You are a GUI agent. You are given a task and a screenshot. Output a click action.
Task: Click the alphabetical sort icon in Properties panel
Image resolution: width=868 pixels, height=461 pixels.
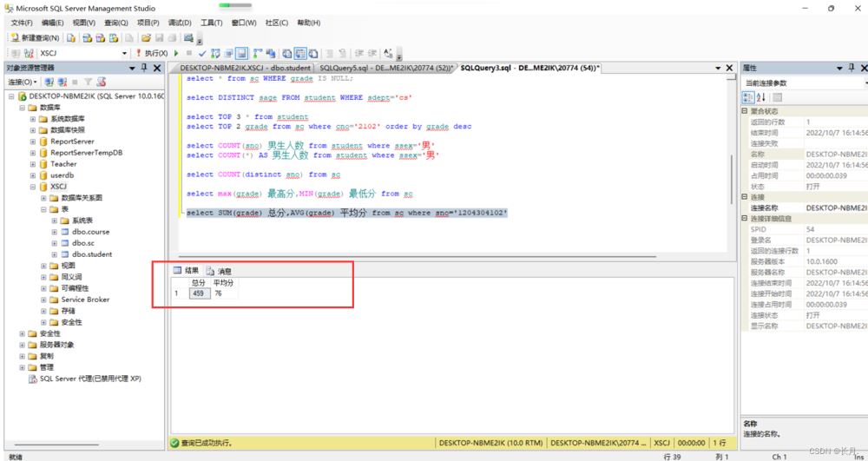click(760, 97)
